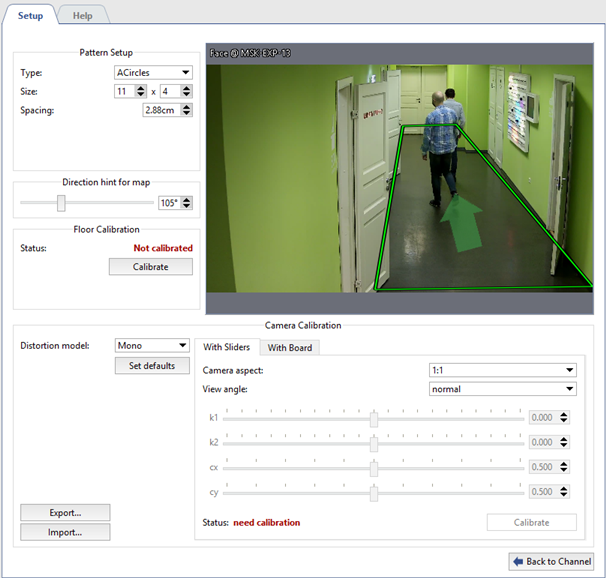Open the Camera aspect dropdown
Image resolution: width=606 pixels, height=578 pixels.
(x=502, y=370)
